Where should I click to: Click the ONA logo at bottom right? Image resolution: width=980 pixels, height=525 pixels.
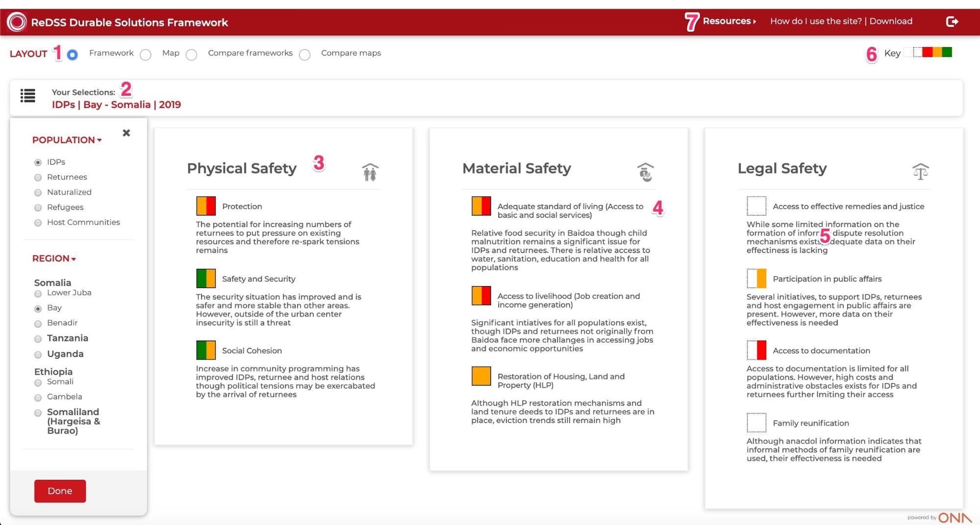(x=955, y=518)
